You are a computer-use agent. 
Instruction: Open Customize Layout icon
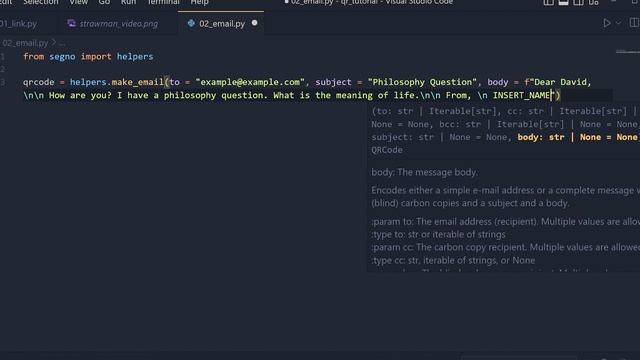593,2
